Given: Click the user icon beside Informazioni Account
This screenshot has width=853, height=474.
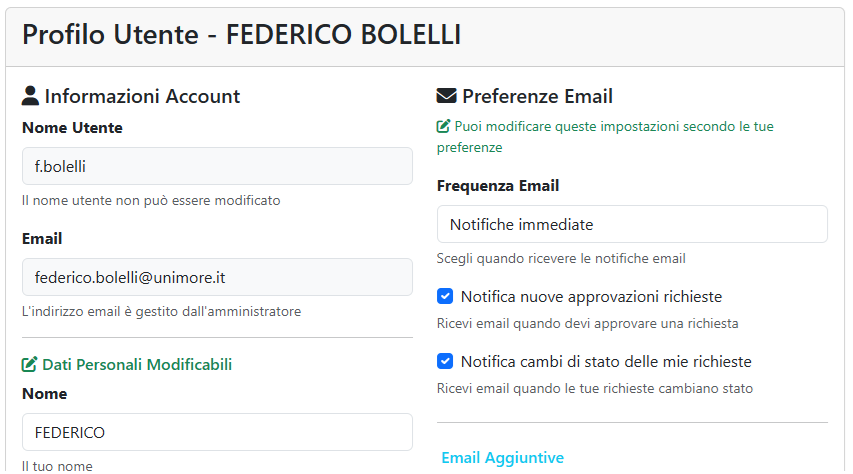Looking at the screenshot, I should 30,96.
